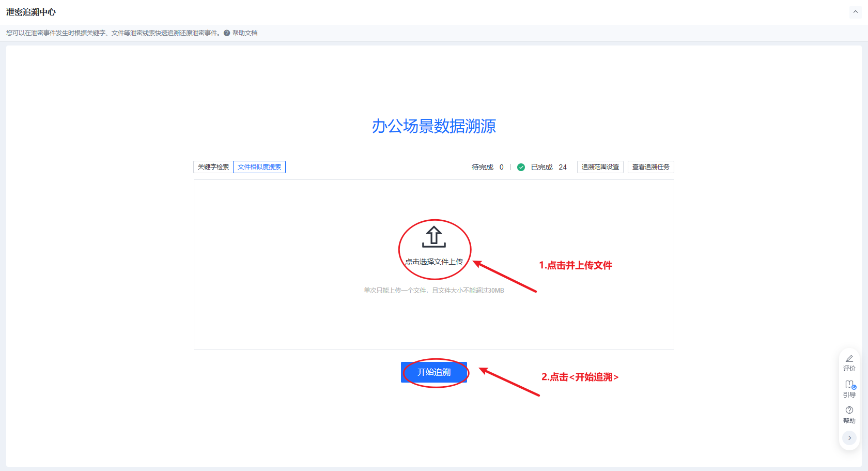Image resolution: width=868 pixels, height=471 pixels.
Task: Click the 泄密追溯中心 page title
Action: pyautogui.click(x=31, y=12)
